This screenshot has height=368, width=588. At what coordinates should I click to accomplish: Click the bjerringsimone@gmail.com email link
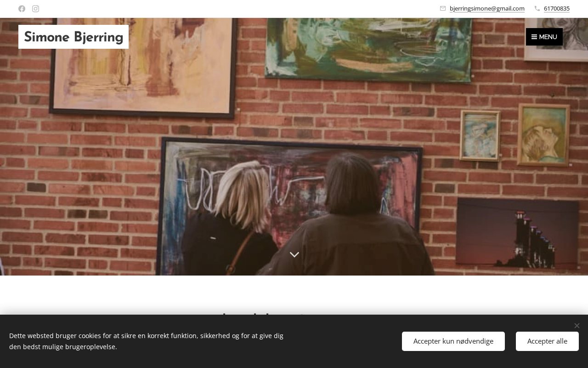click(x=487, y=8)
